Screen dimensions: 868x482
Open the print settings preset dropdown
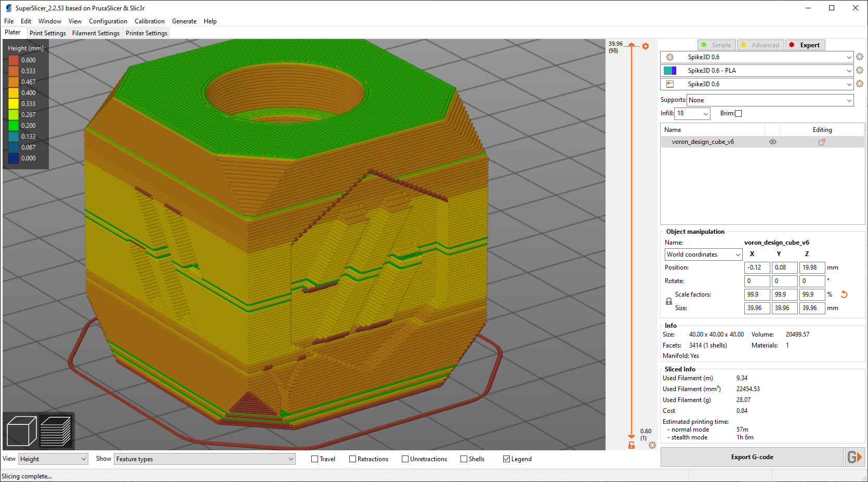pyautogui.click(x=757, y=57)
